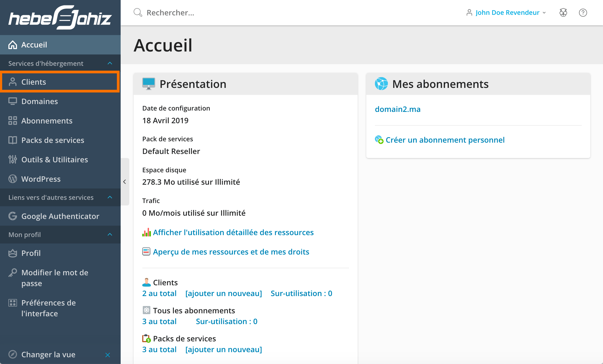Click the gear icon beside Tous les abonnements

146,310
